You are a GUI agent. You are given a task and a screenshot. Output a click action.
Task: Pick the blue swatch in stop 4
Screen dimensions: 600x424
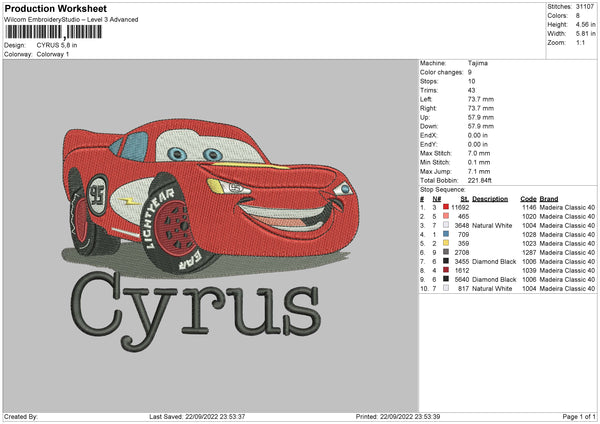tap(446, 233)
